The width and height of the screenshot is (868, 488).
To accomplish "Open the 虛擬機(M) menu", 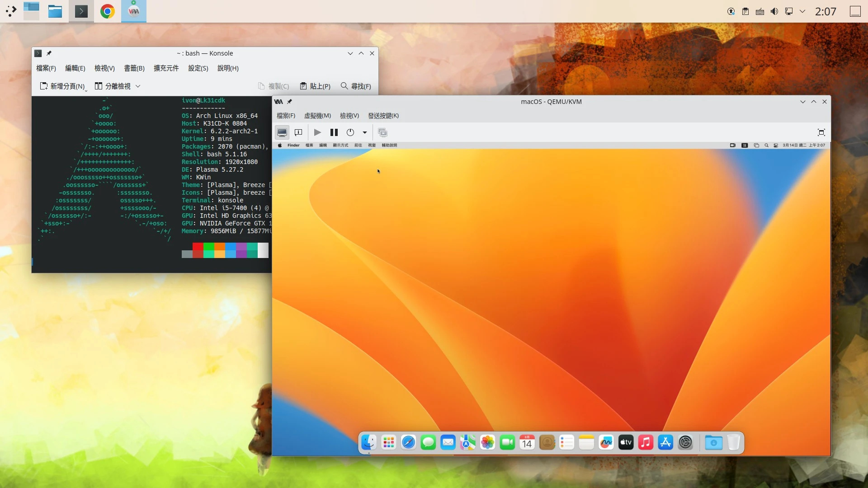I will 317,116.
